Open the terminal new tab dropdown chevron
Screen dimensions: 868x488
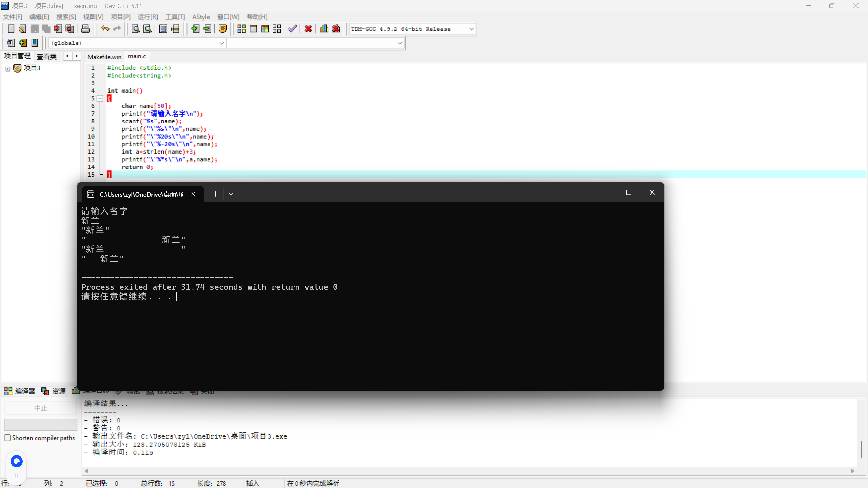click(x=231, y=194)
